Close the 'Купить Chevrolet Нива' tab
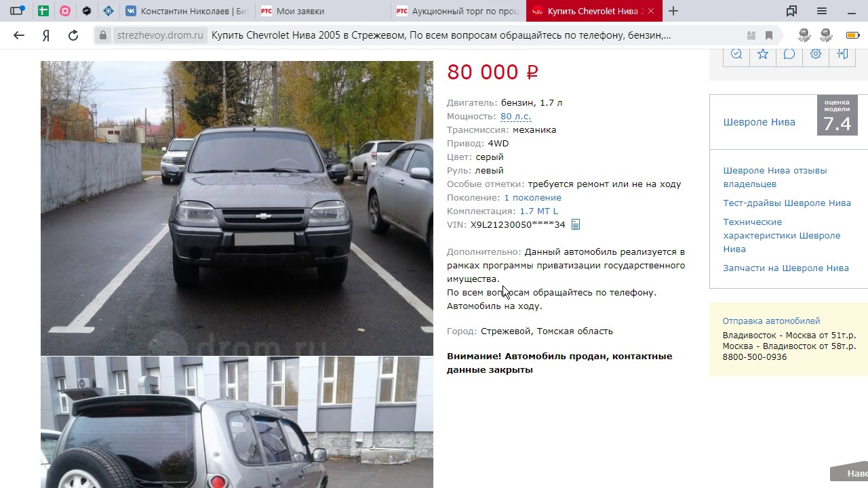This screenshot has width=868, height=488. [x=651, y=11]
